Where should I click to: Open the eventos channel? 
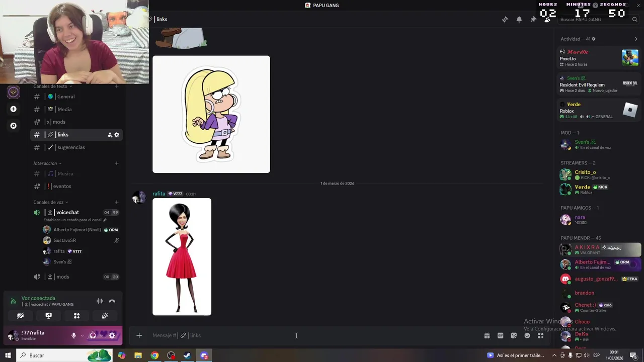(76, 186)
